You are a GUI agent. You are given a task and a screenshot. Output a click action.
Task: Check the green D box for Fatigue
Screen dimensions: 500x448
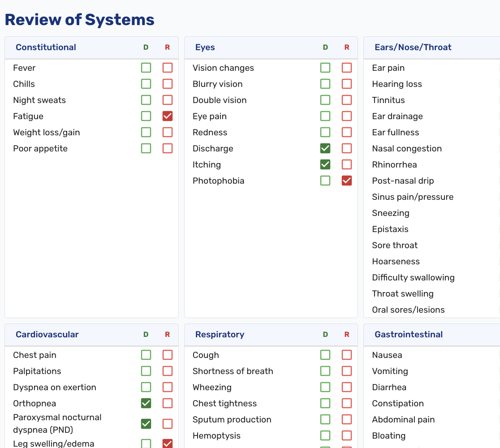146,116
